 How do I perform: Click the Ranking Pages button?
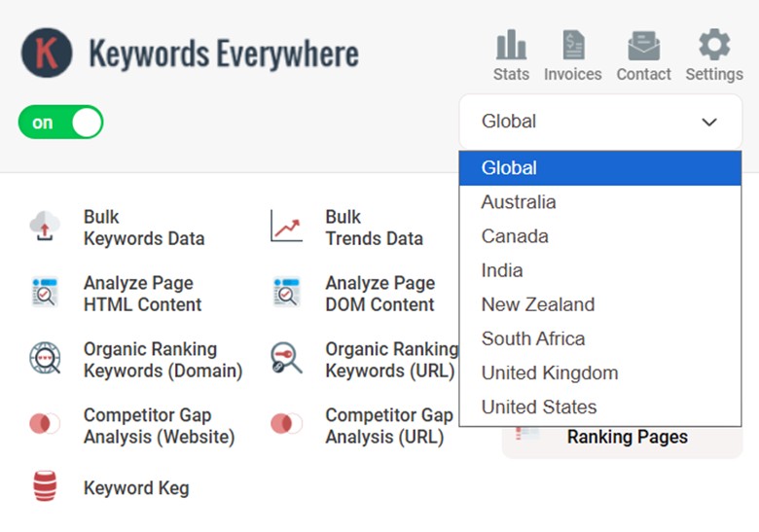click(x=627, y=438)
